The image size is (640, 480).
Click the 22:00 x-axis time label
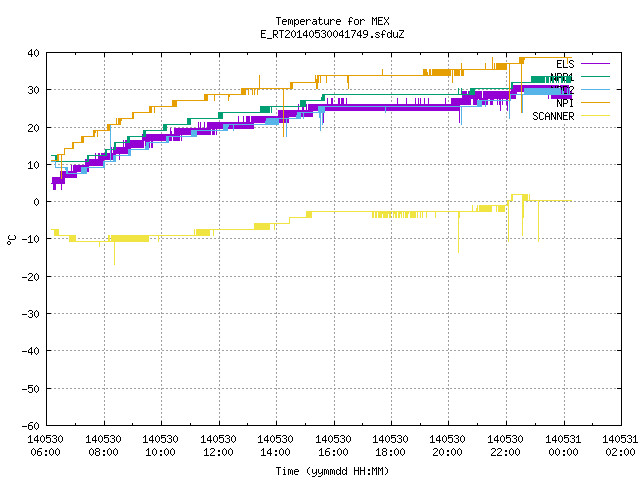tap(506, 452)
